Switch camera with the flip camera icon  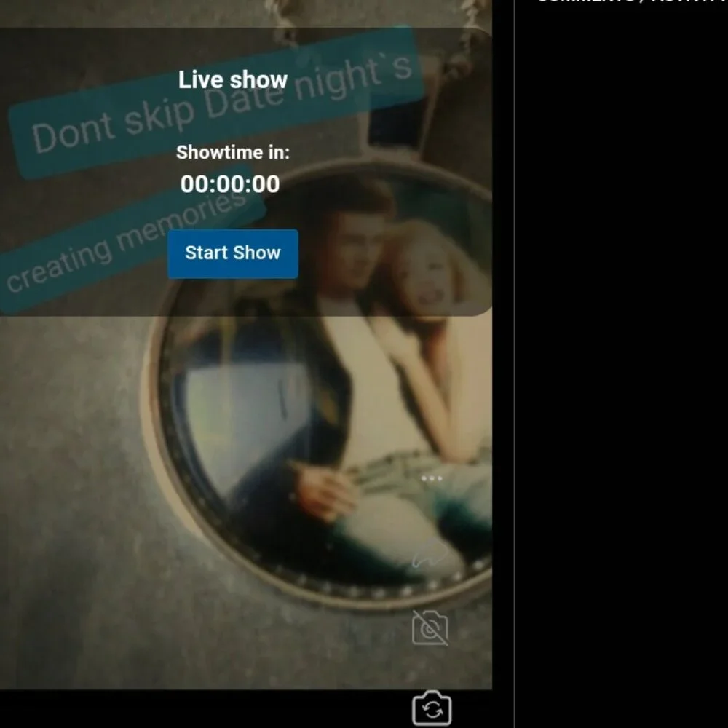tap(432, 708)
